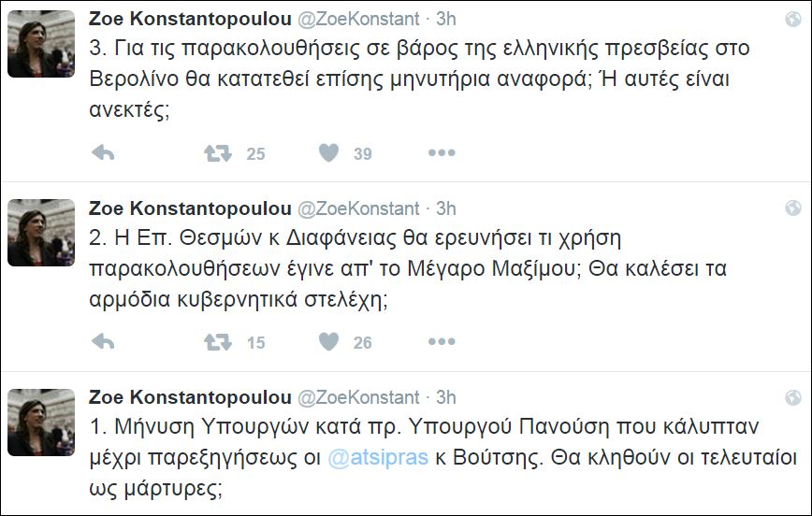The image size is (812, 516).
Task: Open the 3h timestamp of third tweet
Action: click(x=446, y=396)
